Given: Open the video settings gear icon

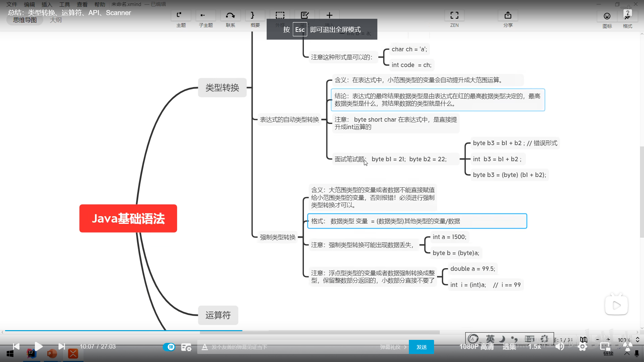Looking at the screenshot, I should [583, 347].
